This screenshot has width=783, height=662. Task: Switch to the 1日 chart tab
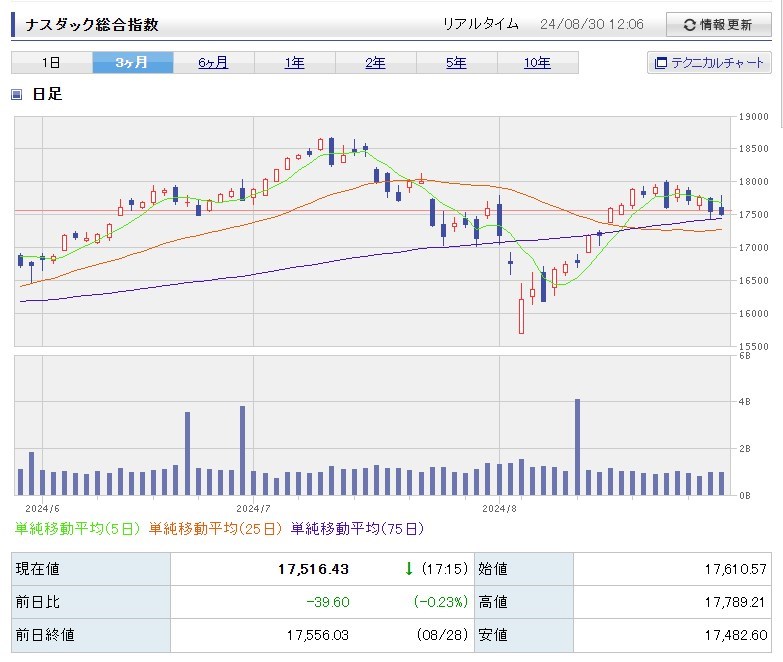pos(51,63)
